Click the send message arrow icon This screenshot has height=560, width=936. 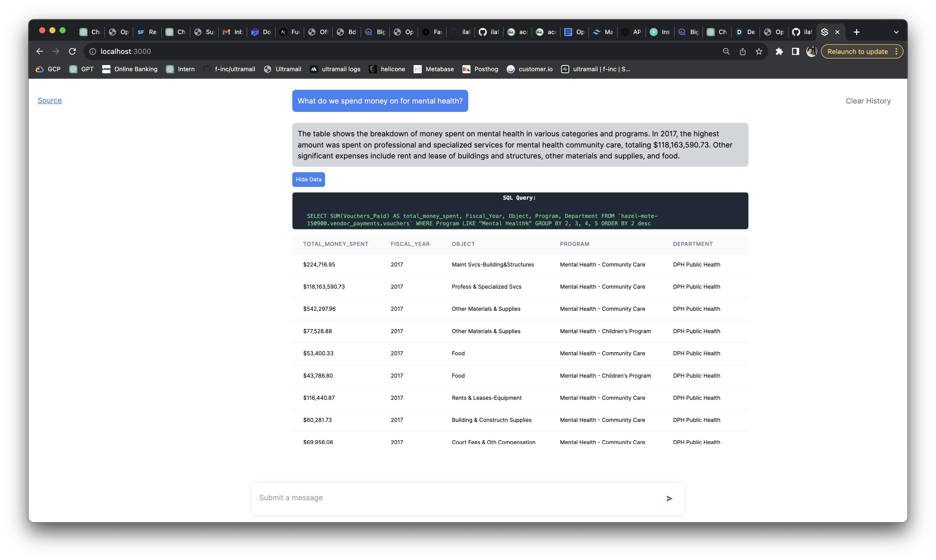(x=669, y=498)
